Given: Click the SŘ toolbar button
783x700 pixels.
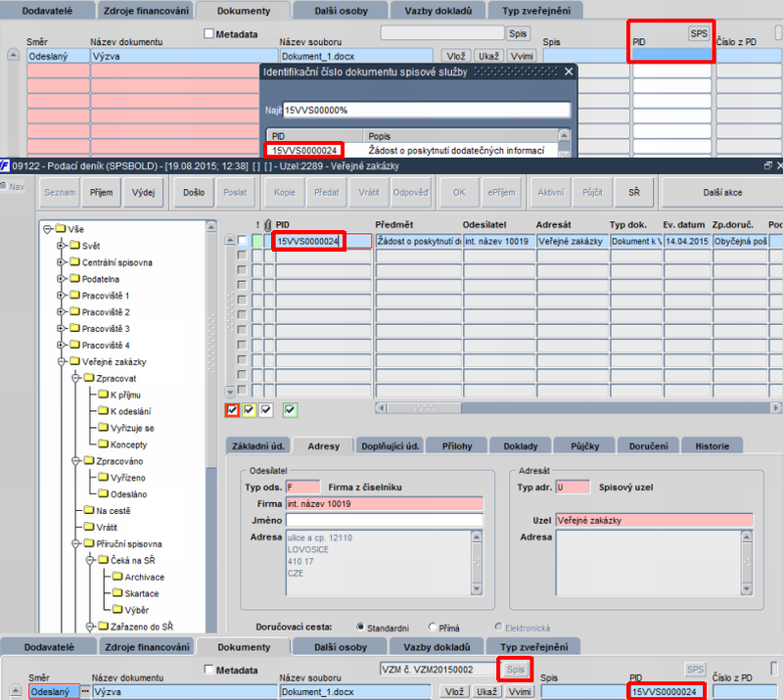Looking at the screenshot, I should tap(634, 192).
